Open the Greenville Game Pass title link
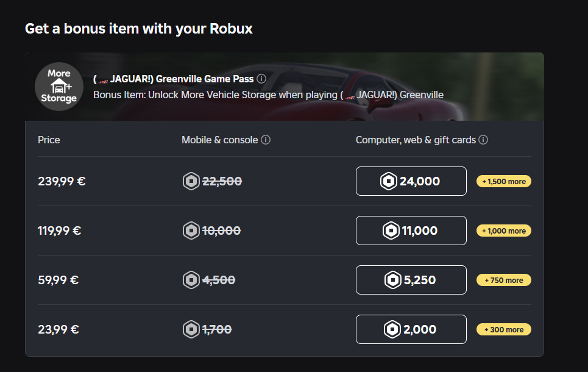The width and height of the screenshot is (588, 372). [x=174, y=79]
